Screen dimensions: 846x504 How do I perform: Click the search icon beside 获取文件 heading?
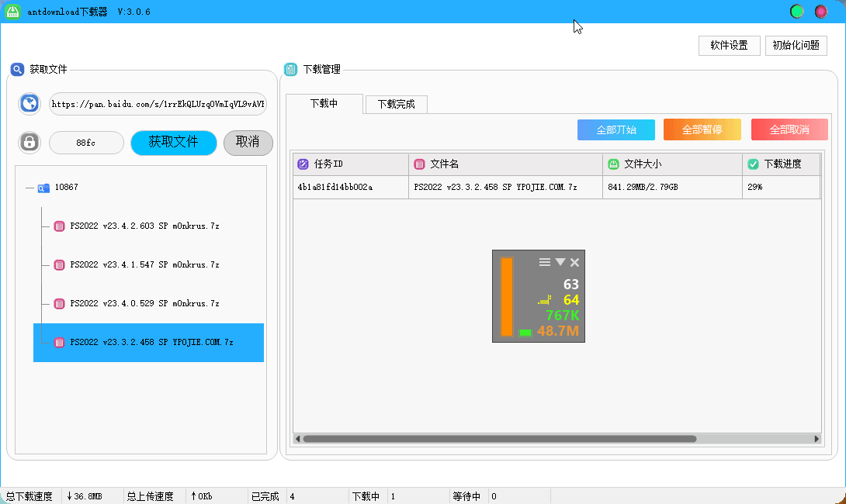[x=18, y=69]
